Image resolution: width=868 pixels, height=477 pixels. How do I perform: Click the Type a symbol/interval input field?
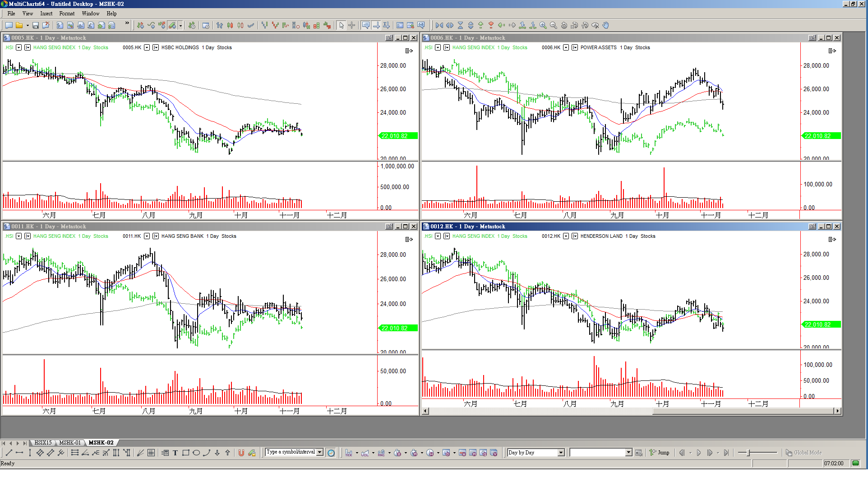[291, 452]
